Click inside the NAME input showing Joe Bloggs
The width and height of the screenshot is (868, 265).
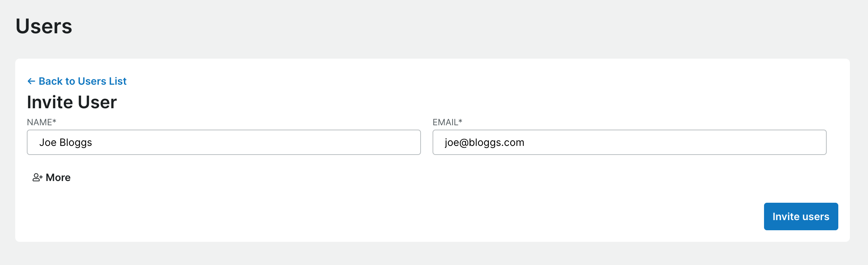point(224,142)
